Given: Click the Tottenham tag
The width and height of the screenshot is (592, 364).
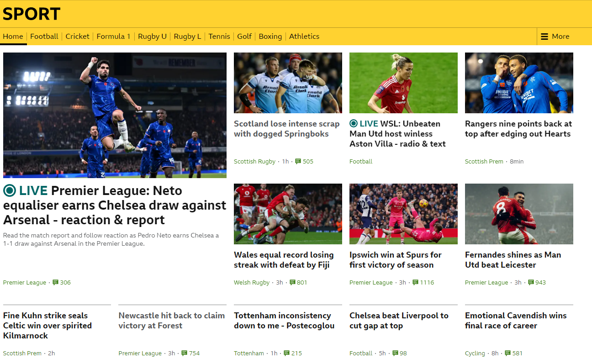Looking at the screenshot, I should [249, 353].
